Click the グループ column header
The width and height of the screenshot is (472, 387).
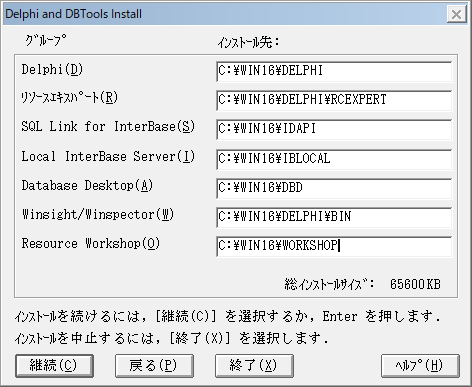(x=46, y=41)
